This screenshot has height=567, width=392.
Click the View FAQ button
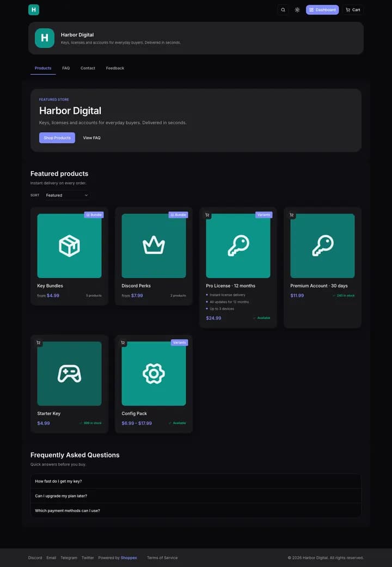92,138
